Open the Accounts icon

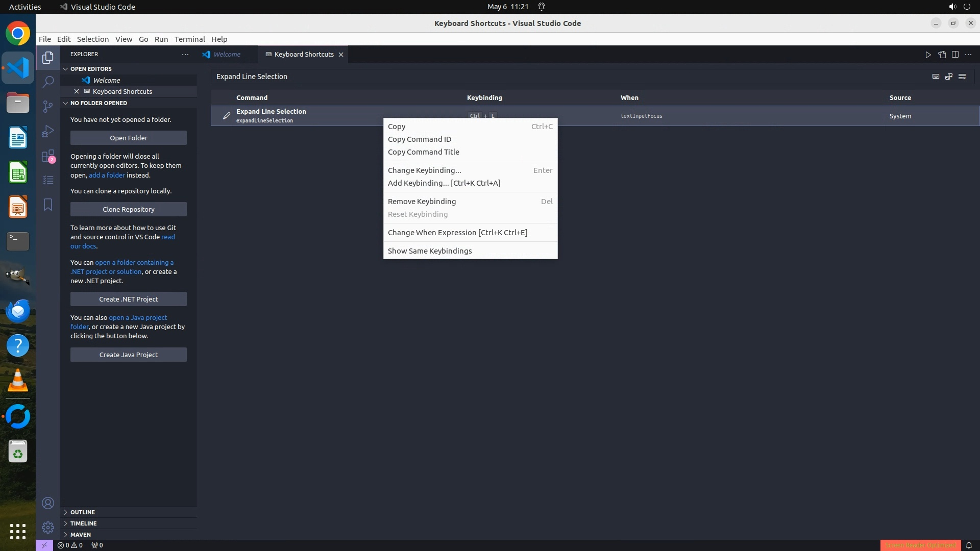[x=48, y=503]
